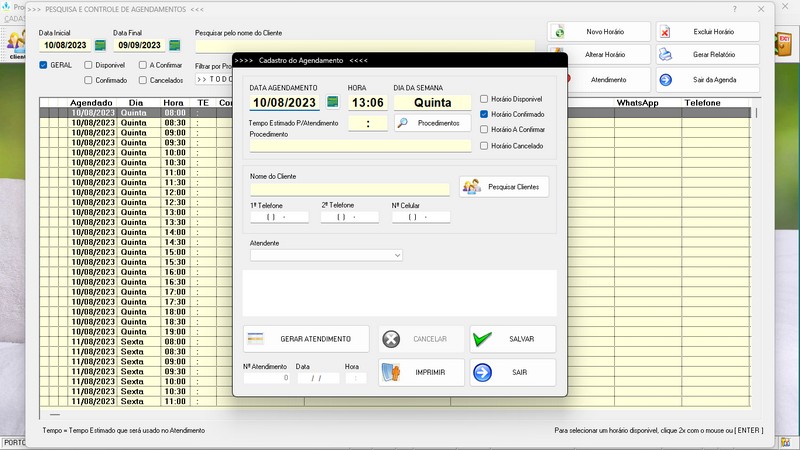The image size is (800, 450).
Task: Click the Sair button in dialog
Action: [x=513, y=372]
